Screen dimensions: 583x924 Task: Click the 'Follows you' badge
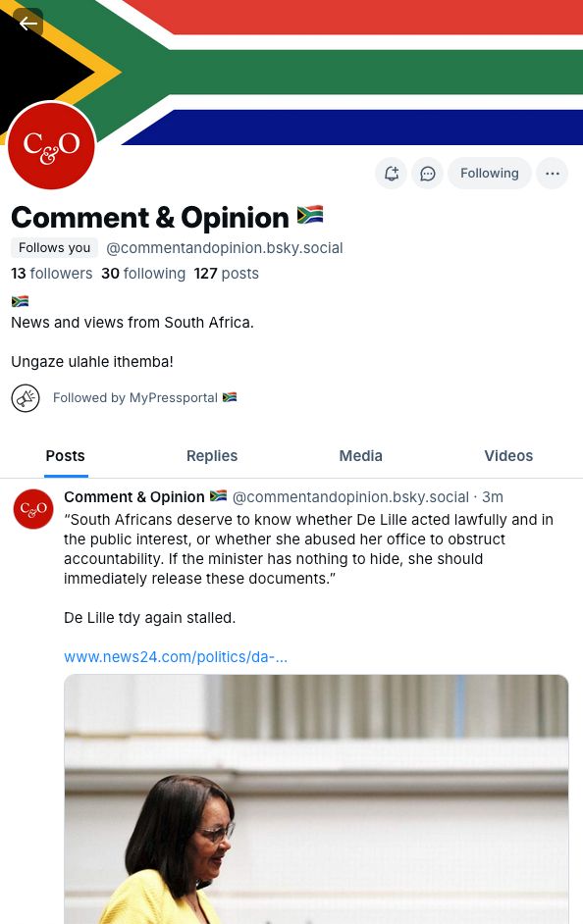(54, 247)
